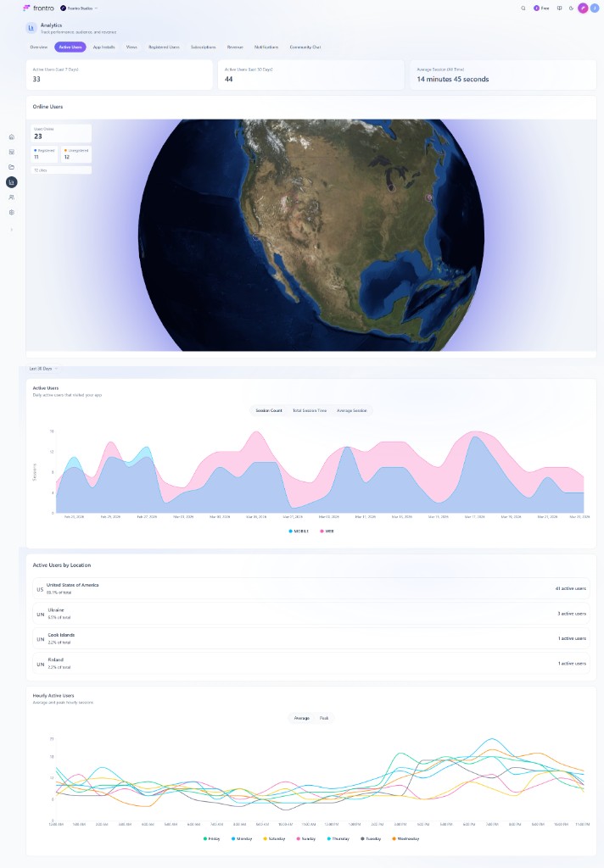This screenshot has height=868, width=604.
Task: Toggle the Peak hourly users view
Action: [x=324, y=718]
